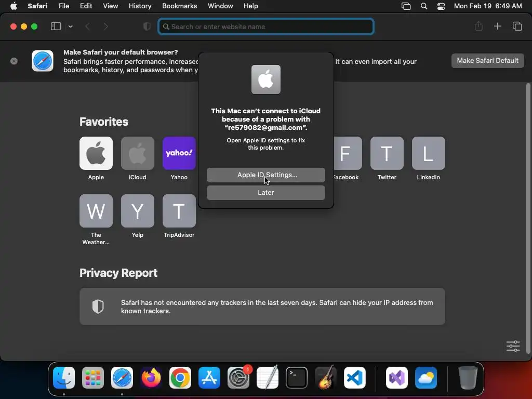Image resolution: width=532 pixels, height=399 pixels.
Task: Launch Firefox from the Dock
Action: (x=151, y=378)
